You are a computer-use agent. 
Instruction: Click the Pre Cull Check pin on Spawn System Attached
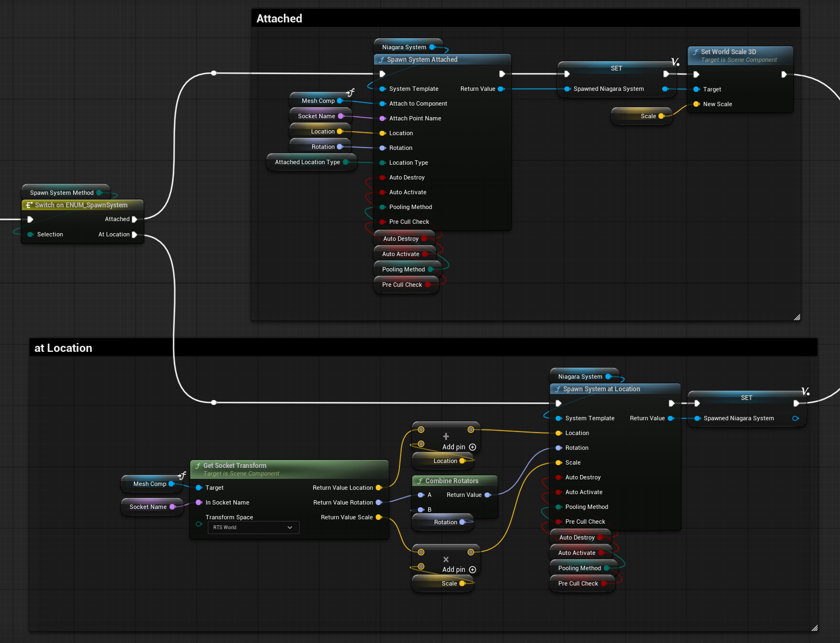383,222
